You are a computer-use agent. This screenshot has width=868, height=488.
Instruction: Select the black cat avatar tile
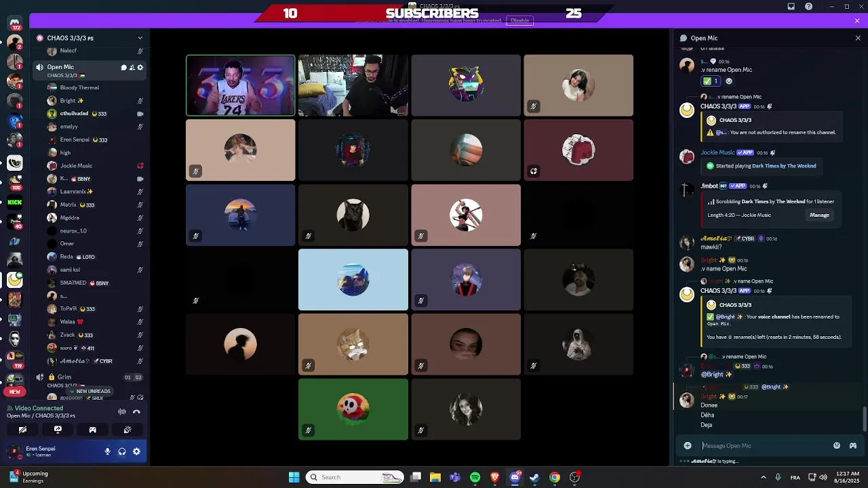click(353, 215)
